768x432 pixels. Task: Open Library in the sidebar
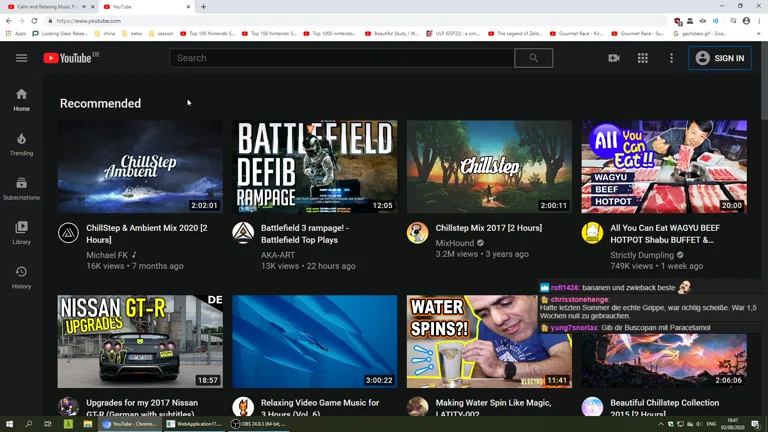[x=21, y=232]
